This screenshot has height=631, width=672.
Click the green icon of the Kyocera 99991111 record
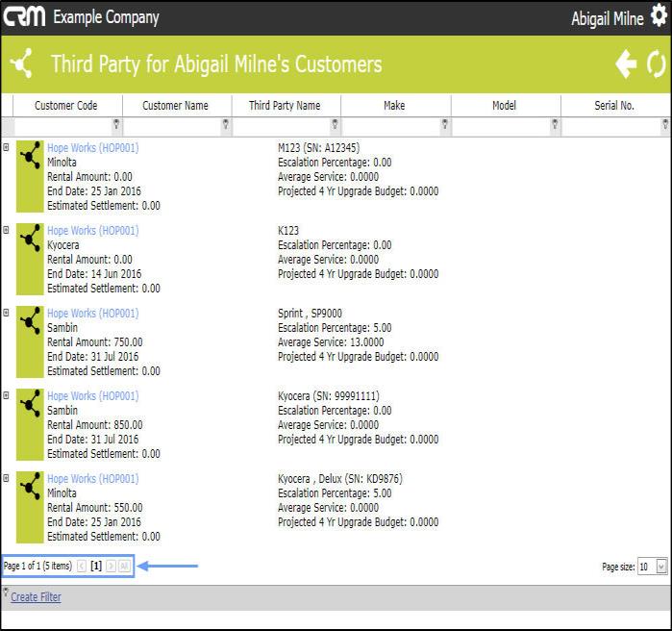pyautogui.click(x=30, y=424)
